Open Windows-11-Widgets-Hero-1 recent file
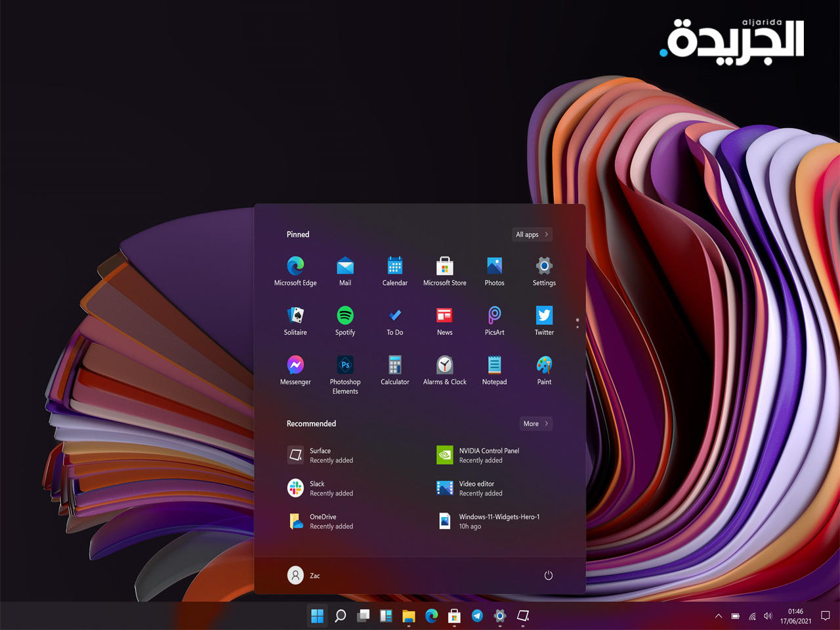The image size is (840, 630). click(489, 521)
